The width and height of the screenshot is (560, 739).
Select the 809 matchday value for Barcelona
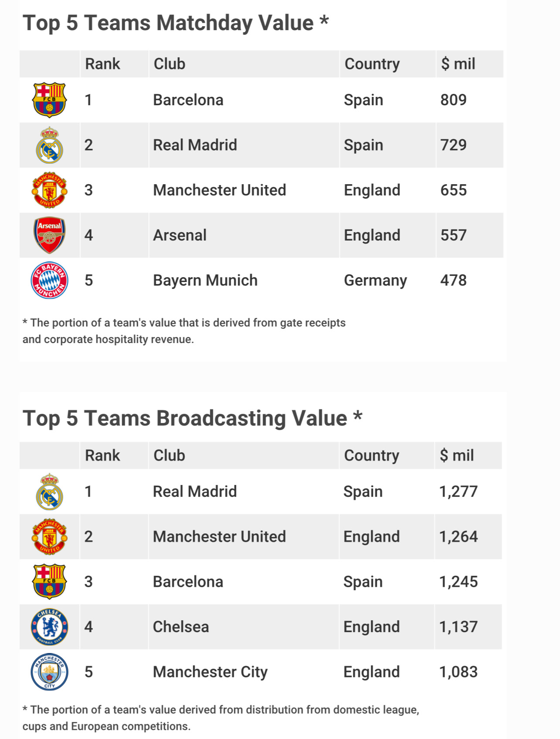453,100
